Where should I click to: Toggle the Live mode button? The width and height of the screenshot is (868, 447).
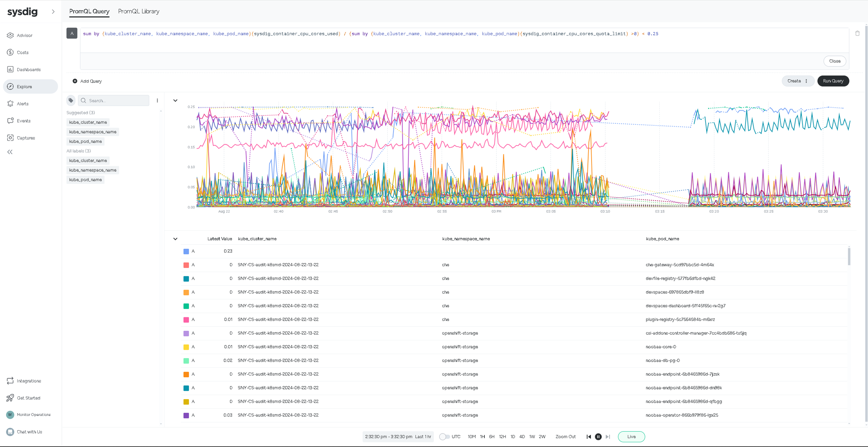click(631, 437)
